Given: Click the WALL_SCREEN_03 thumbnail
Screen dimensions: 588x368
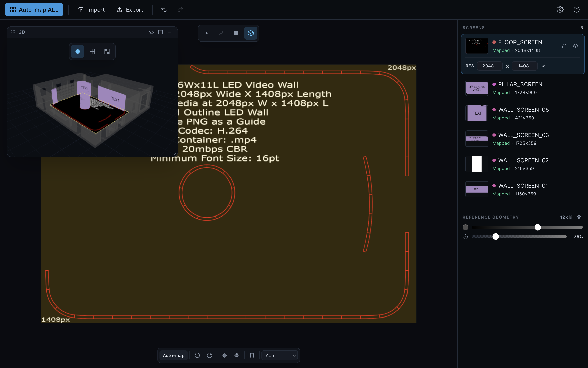Looking at the screenshot, I should click(x=477, y=138).
